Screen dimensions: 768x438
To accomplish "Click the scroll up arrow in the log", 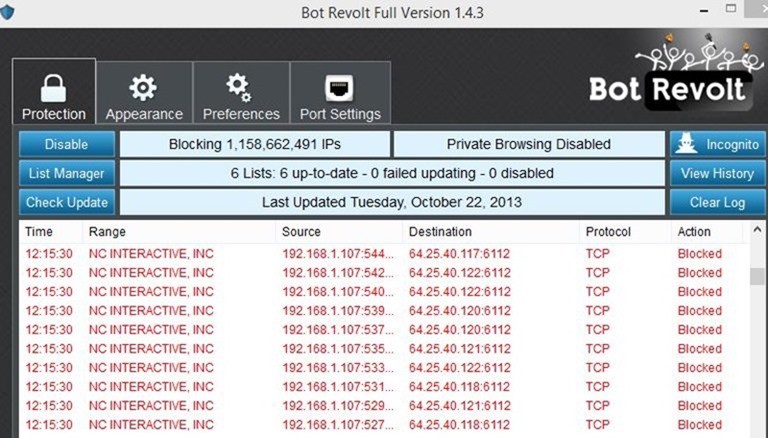I will pyautogui.click(x=757, y=229).
